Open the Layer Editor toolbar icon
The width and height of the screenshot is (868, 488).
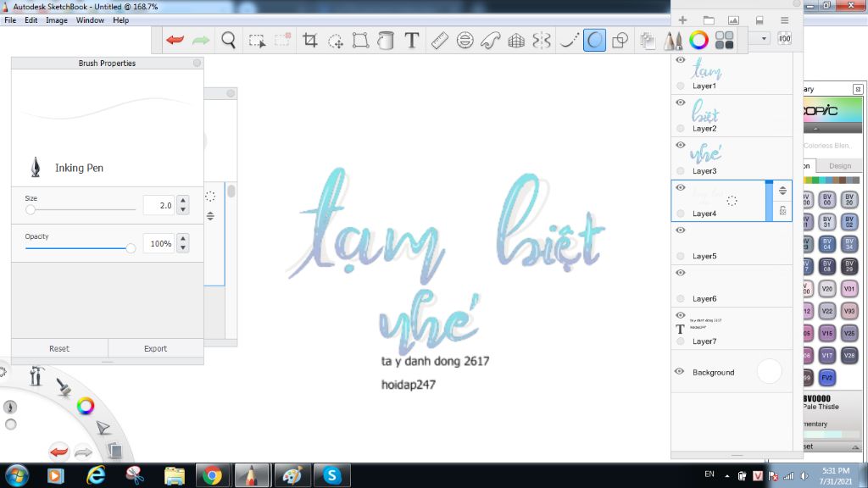(x=647, y=40)
